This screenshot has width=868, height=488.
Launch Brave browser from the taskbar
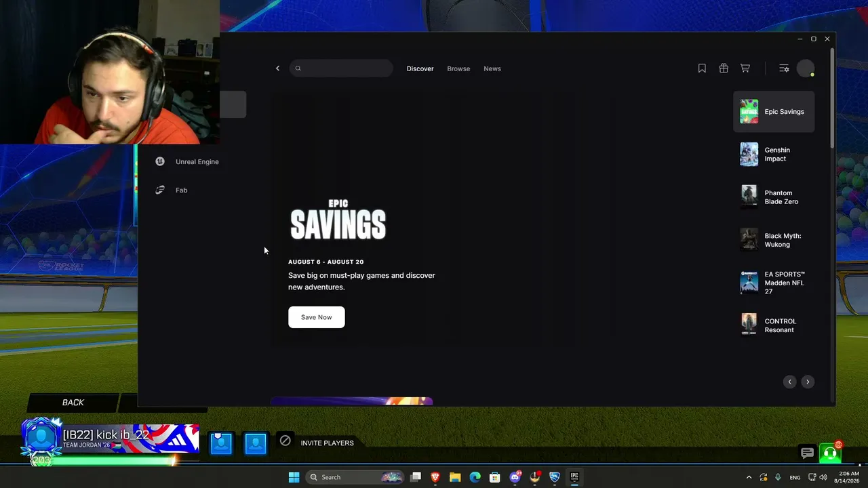point(435,477)
